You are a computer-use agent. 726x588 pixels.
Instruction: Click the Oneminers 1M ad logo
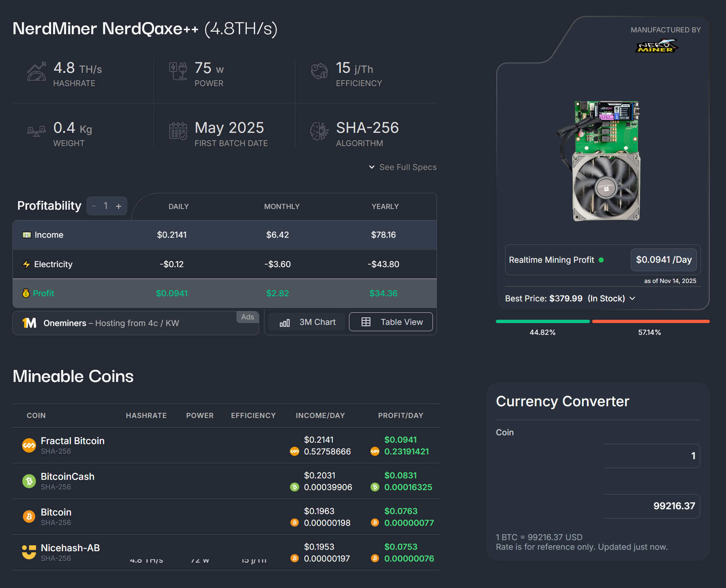click(29, 323)
